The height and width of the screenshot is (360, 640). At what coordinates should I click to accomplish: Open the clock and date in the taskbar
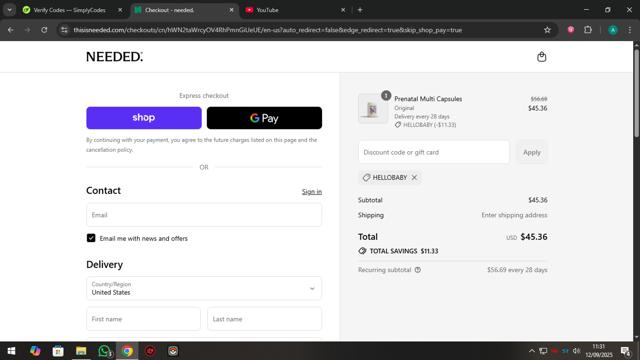click(x=599, y=351)
